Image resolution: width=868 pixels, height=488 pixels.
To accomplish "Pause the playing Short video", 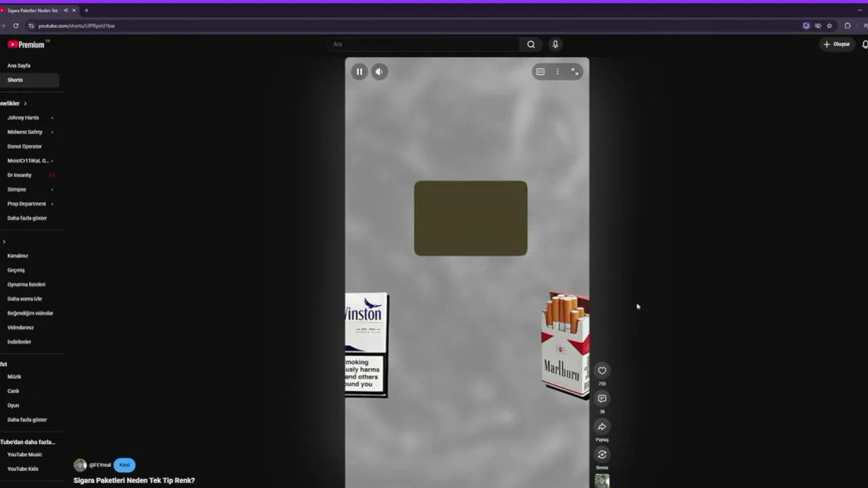I will pyautogui.click(x=359, y=72).
